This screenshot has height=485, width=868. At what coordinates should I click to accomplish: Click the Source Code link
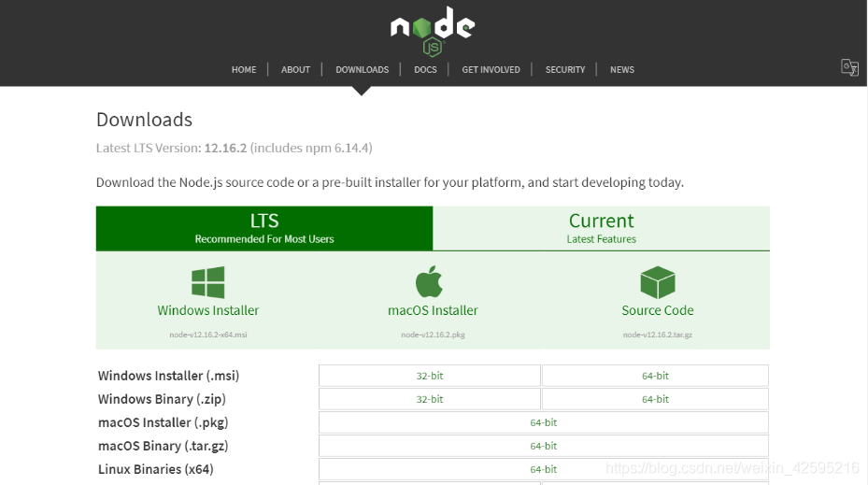pos(658,310)
